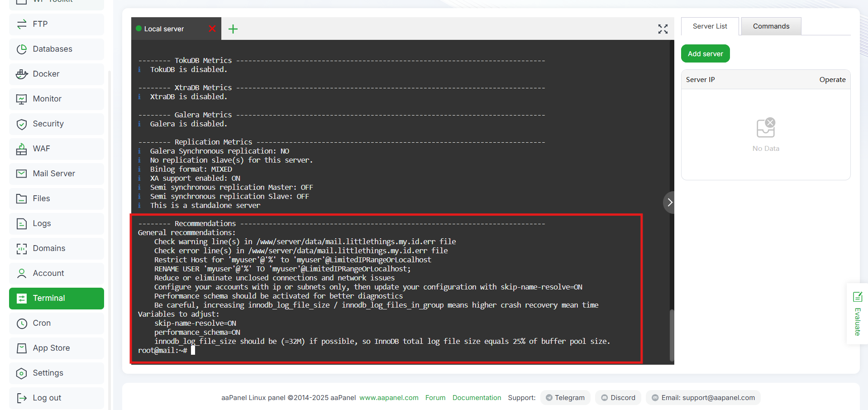Select Log out in sidebar
The image size is (868, 410).
click(x=57, y=398)
